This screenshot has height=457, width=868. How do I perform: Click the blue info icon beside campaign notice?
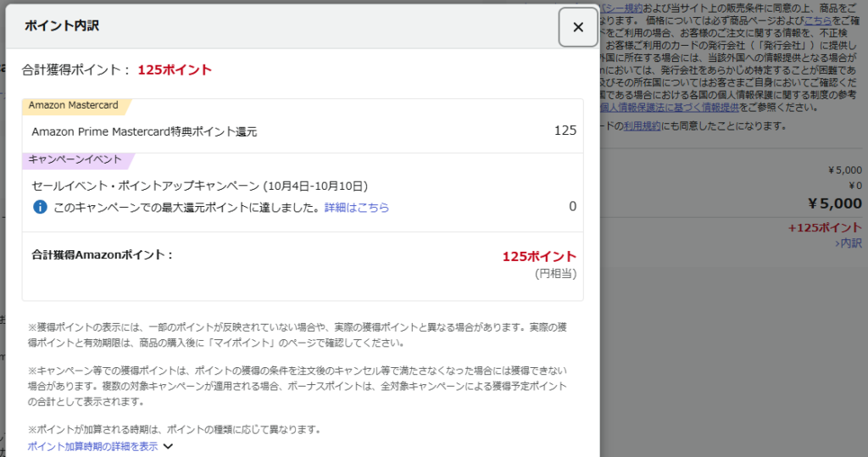coord(40,207)
